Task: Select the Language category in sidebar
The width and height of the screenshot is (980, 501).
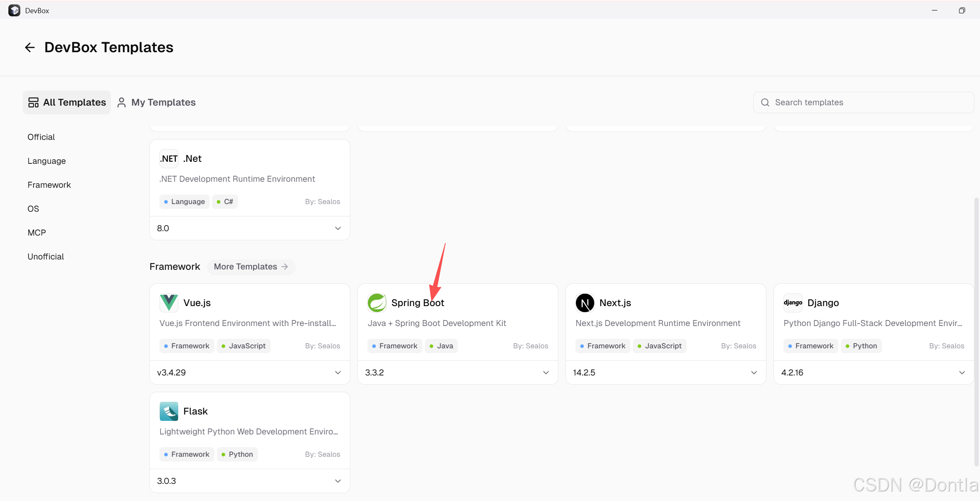Action: 47,161
